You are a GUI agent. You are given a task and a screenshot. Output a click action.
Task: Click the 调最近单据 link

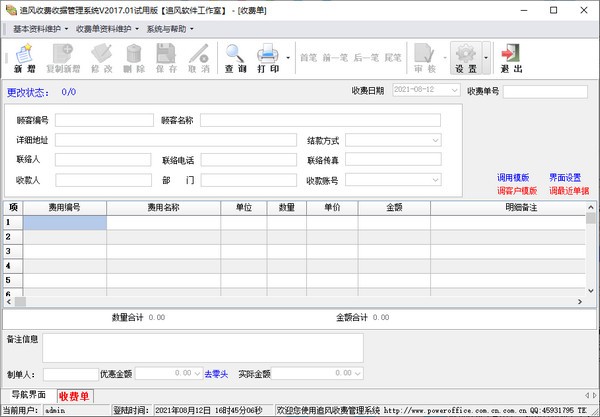point(569,191)
